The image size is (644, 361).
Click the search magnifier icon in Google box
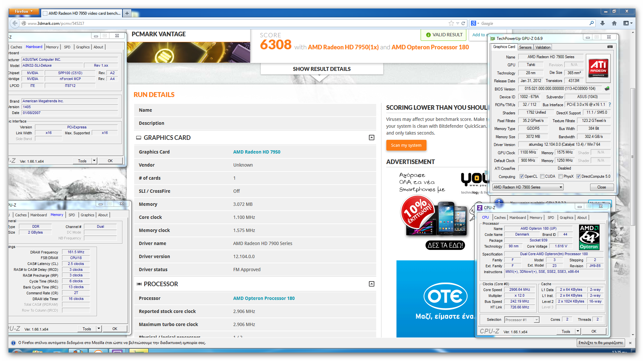[591, 23]
